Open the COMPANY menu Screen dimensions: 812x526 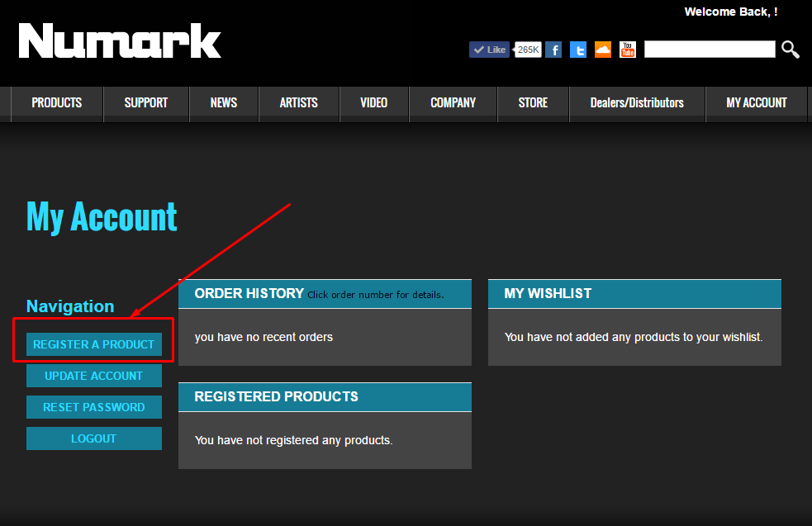coord(453,103)
